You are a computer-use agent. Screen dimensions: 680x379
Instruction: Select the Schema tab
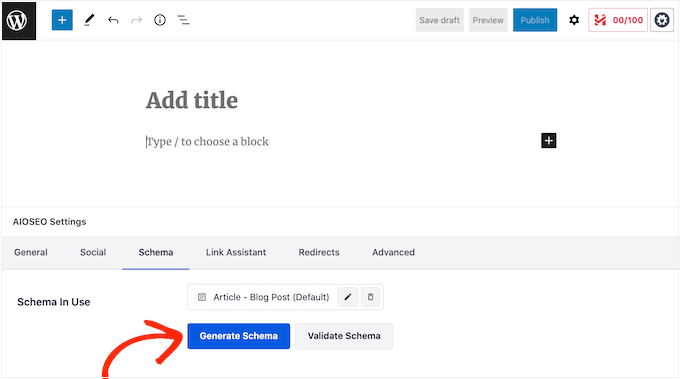tap(156, 252)
